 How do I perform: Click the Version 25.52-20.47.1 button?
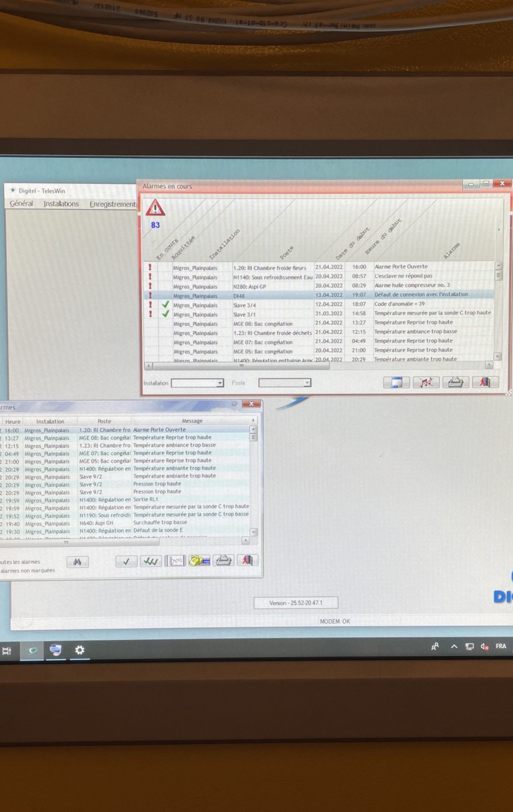click(295, 603)
